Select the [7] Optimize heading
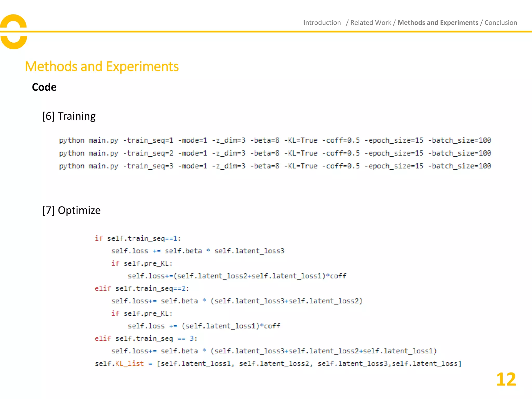Viewport: 532px width, 399px height. point(71,210)
